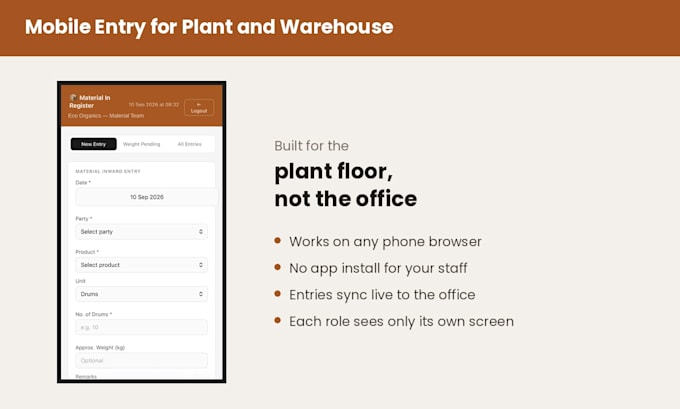Click the No. of Drums input field
The width and height of the screenshot is (680, 409).
tap(141, 327)
